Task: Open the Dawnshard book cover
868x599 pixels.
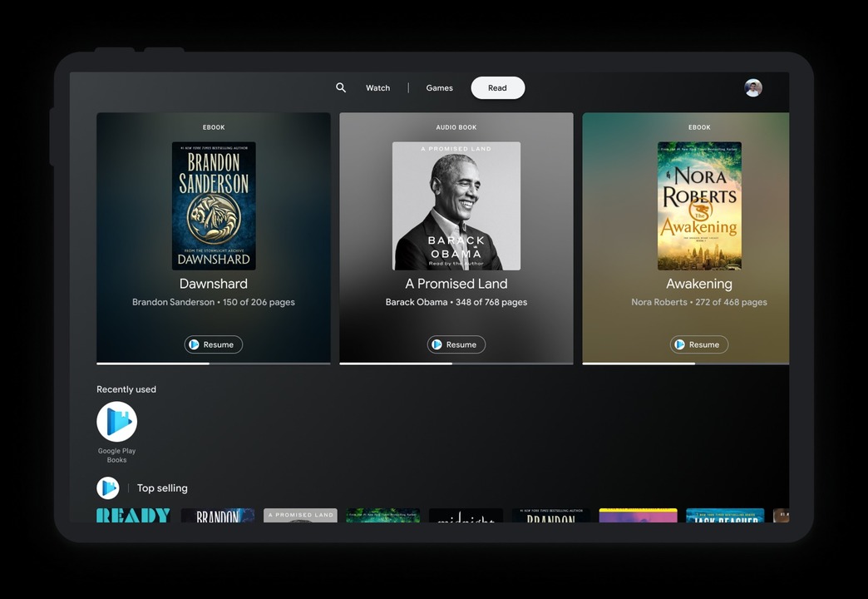Action: click(214, 206)
